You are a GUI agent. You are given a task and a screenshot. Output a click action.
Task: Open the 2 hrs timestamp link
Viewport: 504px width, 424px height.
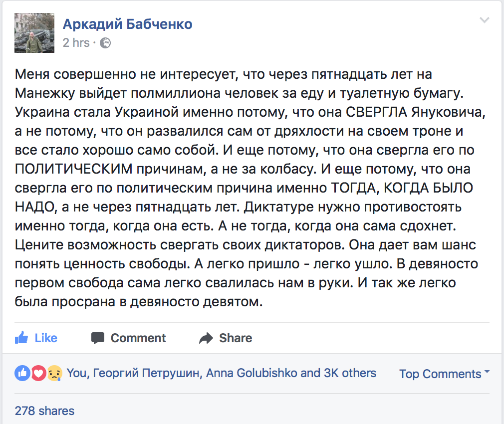click(76, 43)
